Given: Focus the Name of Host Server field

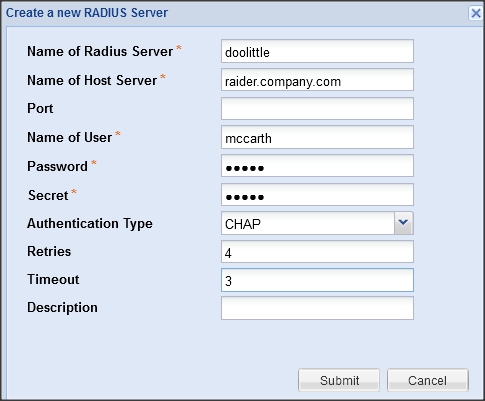Looking at the screenshot, I should pos(317,80).
